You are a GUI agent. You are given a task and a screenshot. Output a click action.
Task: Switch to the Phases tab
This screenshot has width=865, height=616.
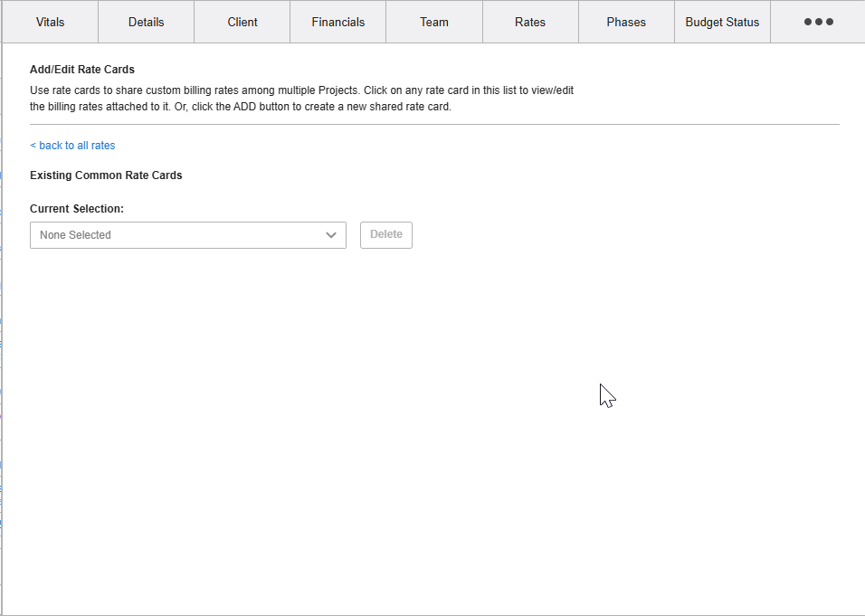click(x=626, y=22)
